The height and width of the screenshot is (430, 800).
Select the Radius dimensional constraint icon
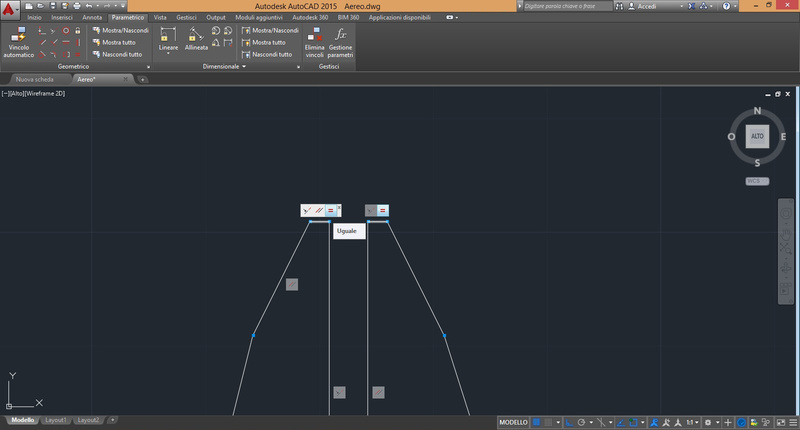(x=215, y=31)
